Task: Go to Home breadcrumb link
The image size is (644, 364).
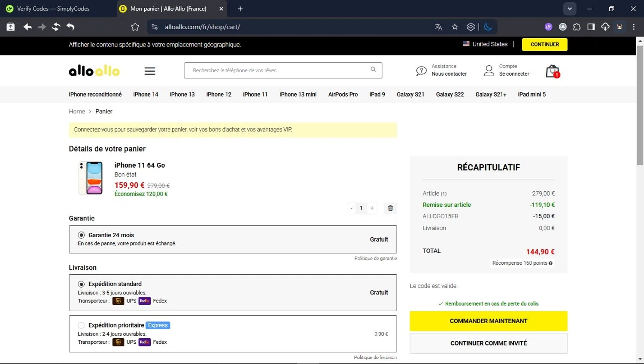Action: [77, 111]
